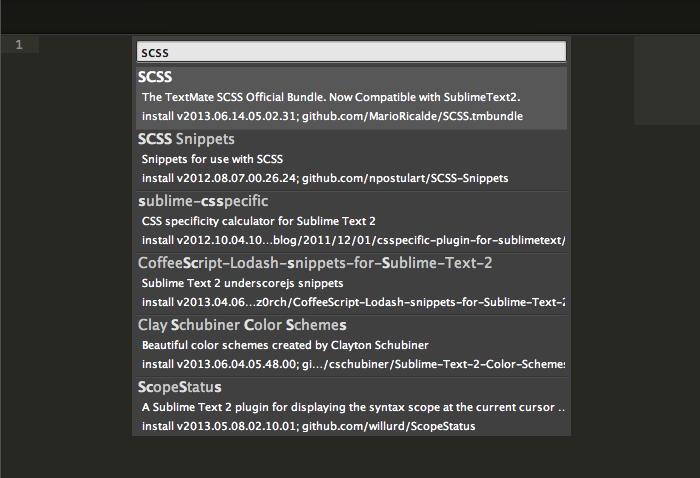Click "CSS specificity calculator" description text
700x478 pixels.
pos(258,221)
